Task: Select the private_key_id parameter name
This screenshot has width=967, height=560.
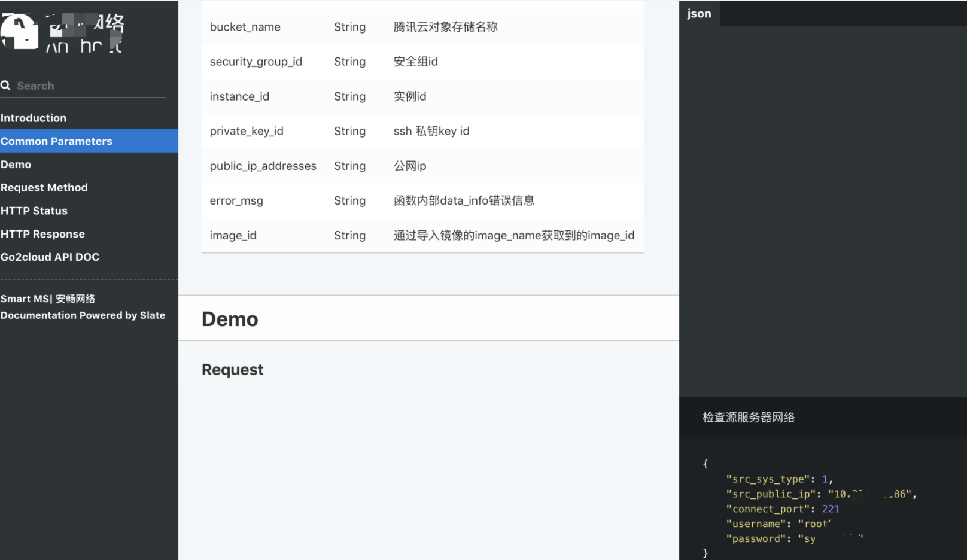Action: [247, 131]
